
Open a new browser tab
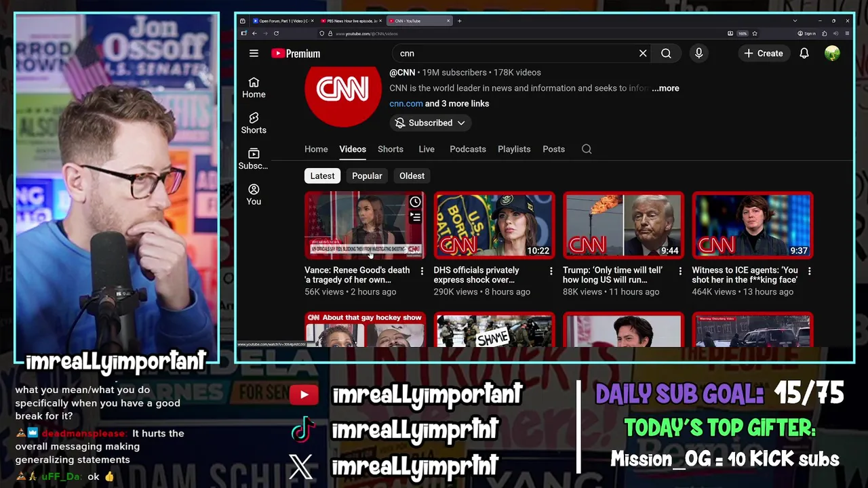[x=459, y=21]
